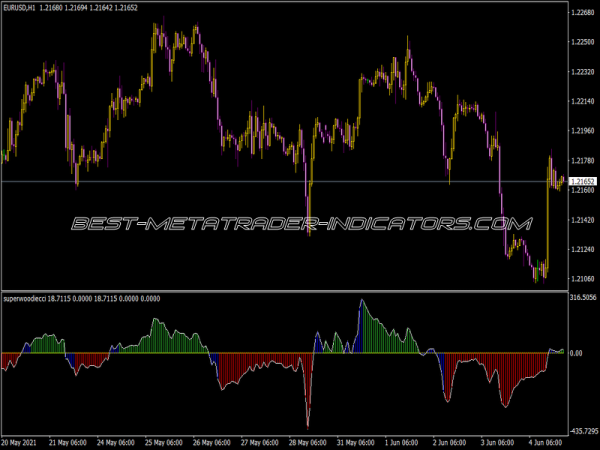
Task: Click the superwoodiecci indicator label
Action: [31, 298]
